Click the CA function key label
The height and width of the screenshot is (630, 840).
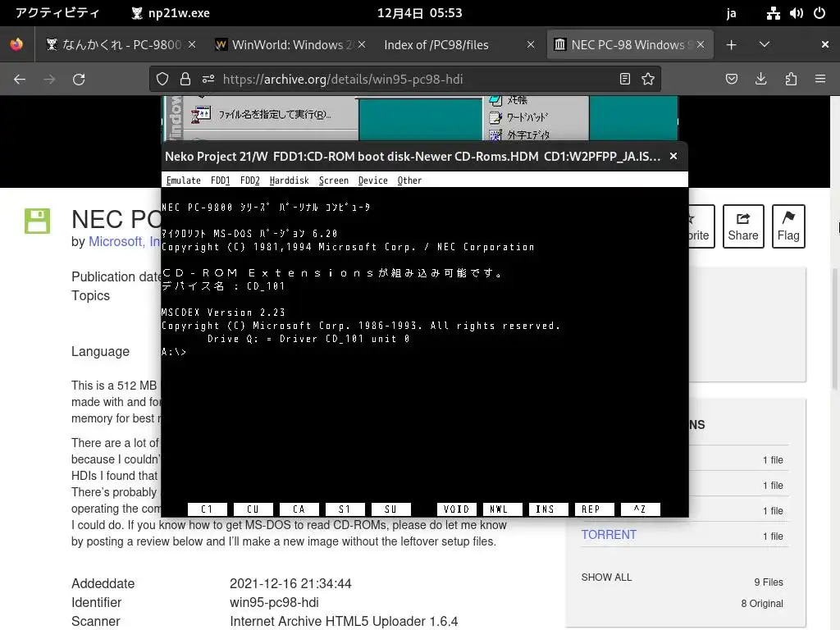click(299, 509)
